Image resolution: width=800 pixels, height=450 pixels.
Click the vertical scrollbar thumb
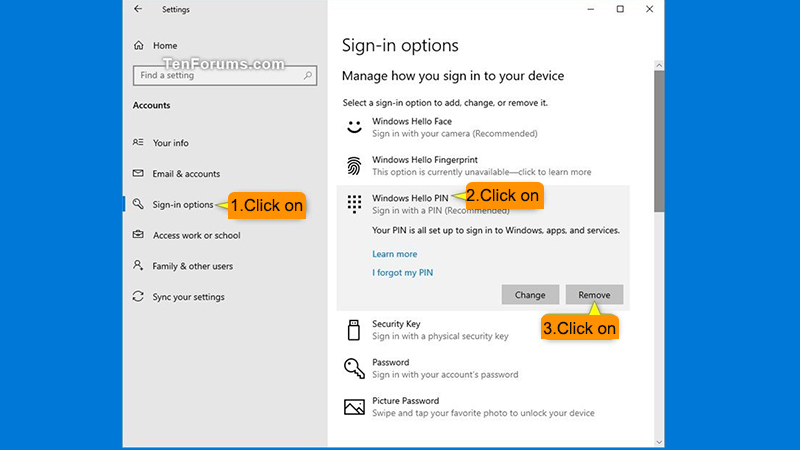coord(659,141)
